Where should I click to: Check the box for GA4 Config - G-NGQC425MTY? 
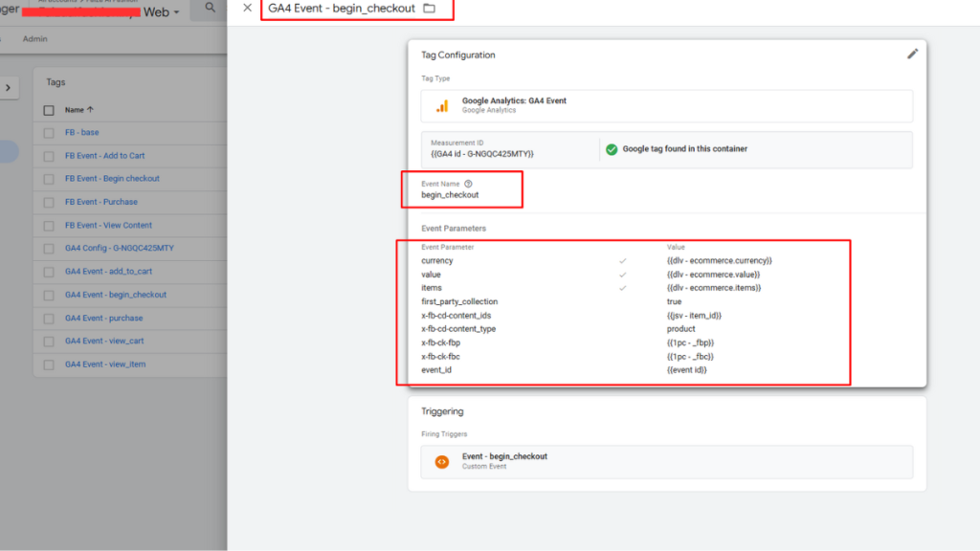(x=49, y=249)
